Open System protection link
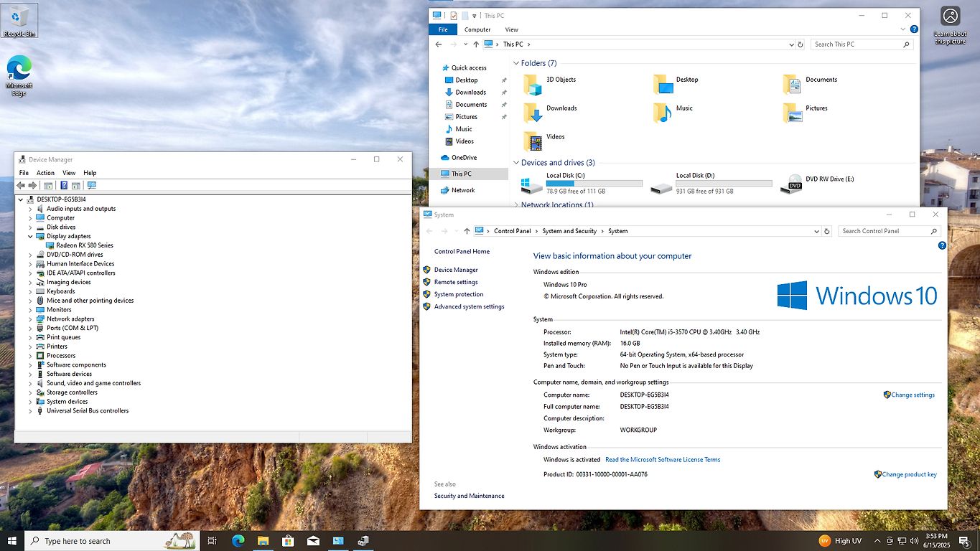The height and width of the screenshot is (551, 980). click(x=459, y=294)
